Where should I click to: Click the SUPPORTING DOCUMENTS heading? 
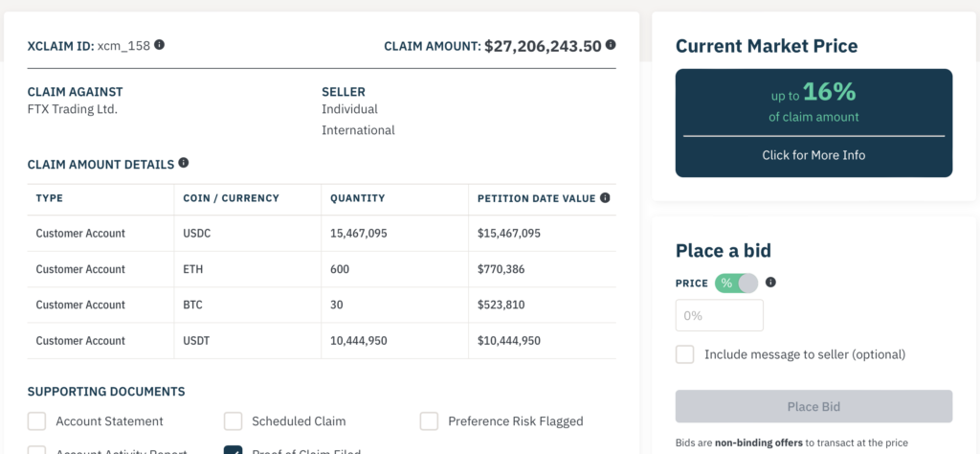pos(106,392)
